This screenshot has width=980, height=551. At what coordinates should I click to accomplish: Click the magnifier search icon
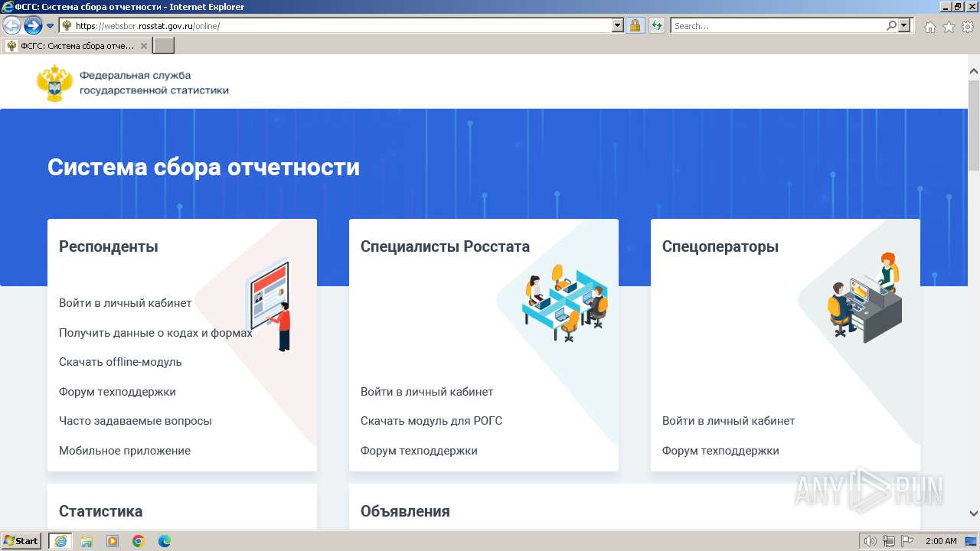click(x=891, y=26)
